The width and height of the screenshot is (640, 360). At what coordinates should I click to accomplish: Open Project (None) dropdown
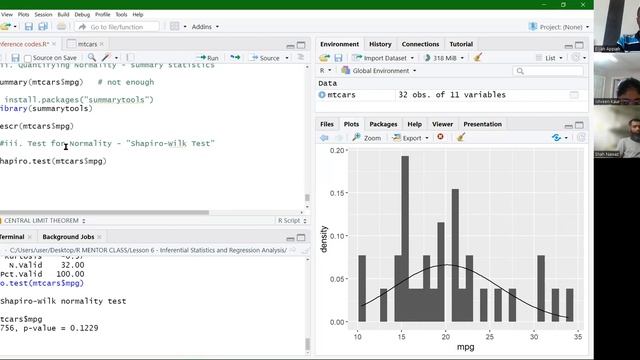(x=559, y=27)
